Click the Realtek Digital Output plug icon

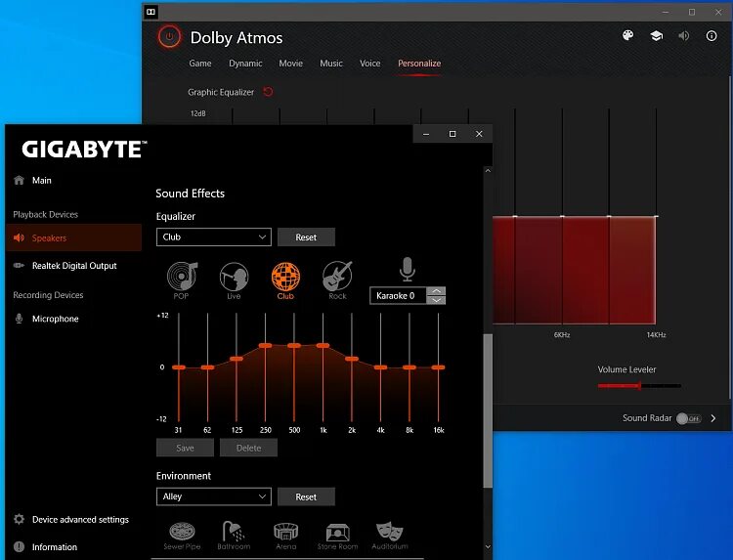[19, 266]
